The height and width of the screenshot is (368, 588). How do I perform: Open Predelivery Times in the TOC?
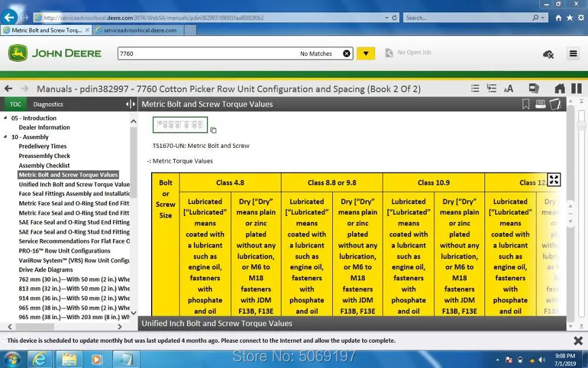click(x=43, y=146)
